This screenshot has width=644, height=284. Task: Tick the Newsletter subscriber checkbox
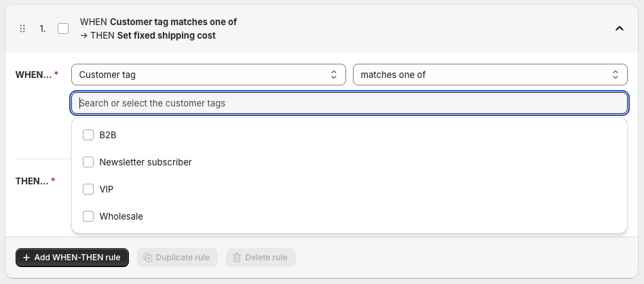click(x=88, y=162)
